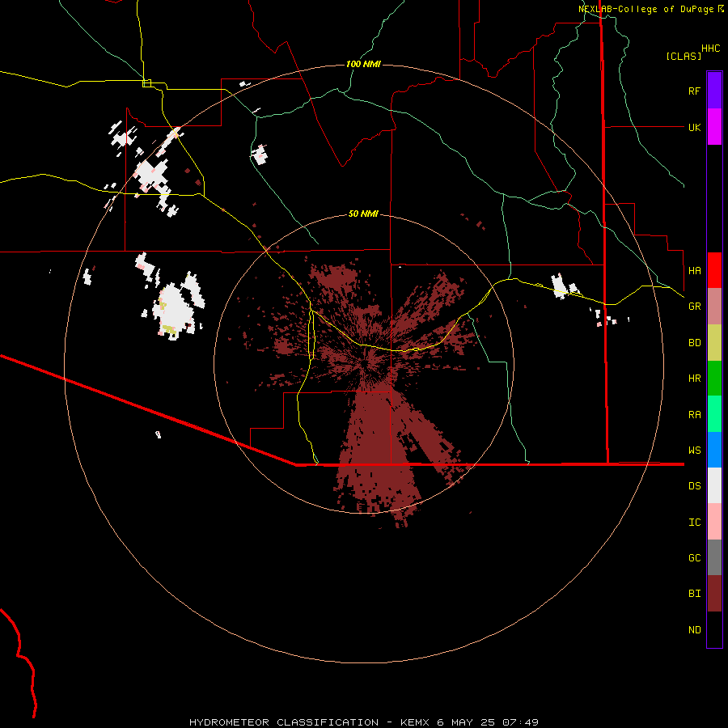Screen dimensions: 728x728
Task: Click the Hydrometeor Classification KEMX timestamp caption
Action: (364, 722)
